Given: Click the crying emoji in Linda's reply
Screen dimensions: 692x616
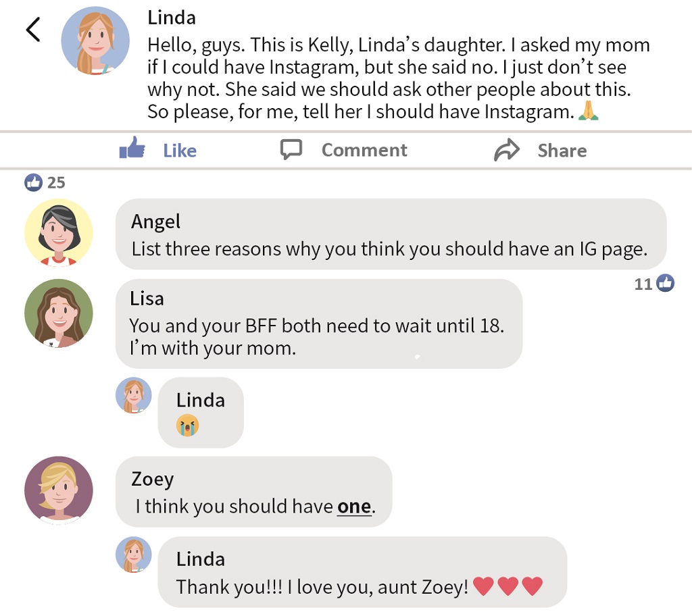Looking at the screenshot, I should [x=187, y=426].
